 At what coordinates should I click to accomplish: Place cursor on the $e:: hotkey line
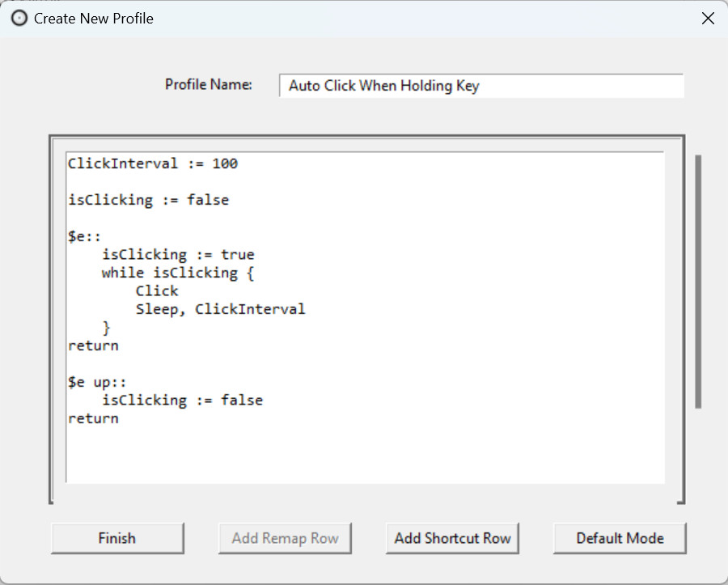tap(84, 236)
